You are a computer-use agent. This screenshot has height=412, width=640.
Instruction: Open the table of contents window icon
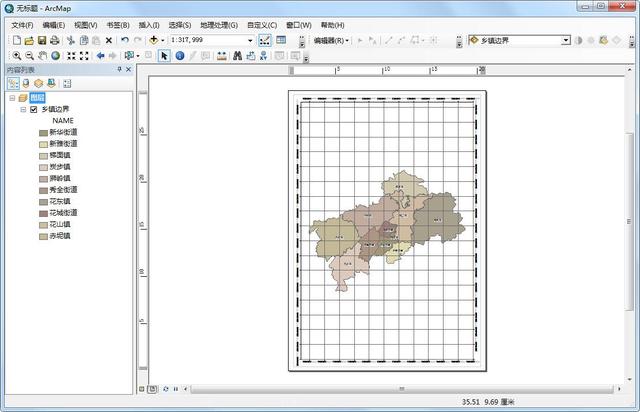pos(281,40)
